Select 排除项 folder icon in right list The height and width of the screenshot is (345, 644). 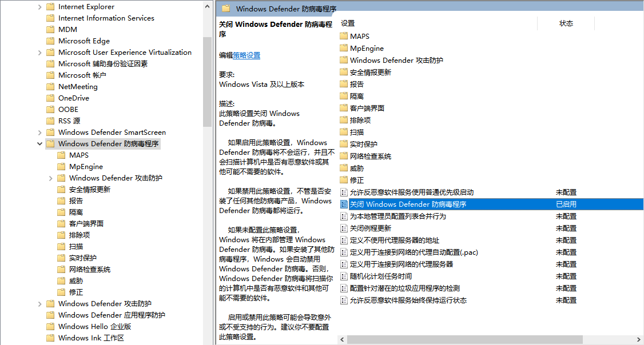[344, 120]
